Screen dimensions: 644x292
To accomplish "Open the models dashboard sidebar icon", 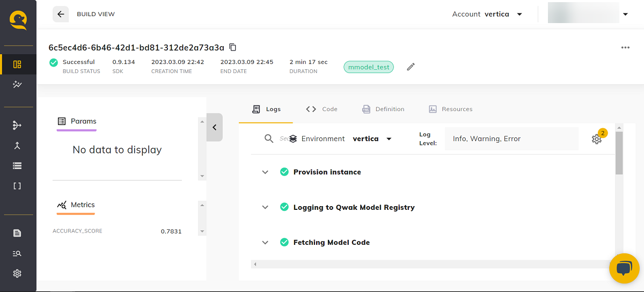I will click(17, 65).
